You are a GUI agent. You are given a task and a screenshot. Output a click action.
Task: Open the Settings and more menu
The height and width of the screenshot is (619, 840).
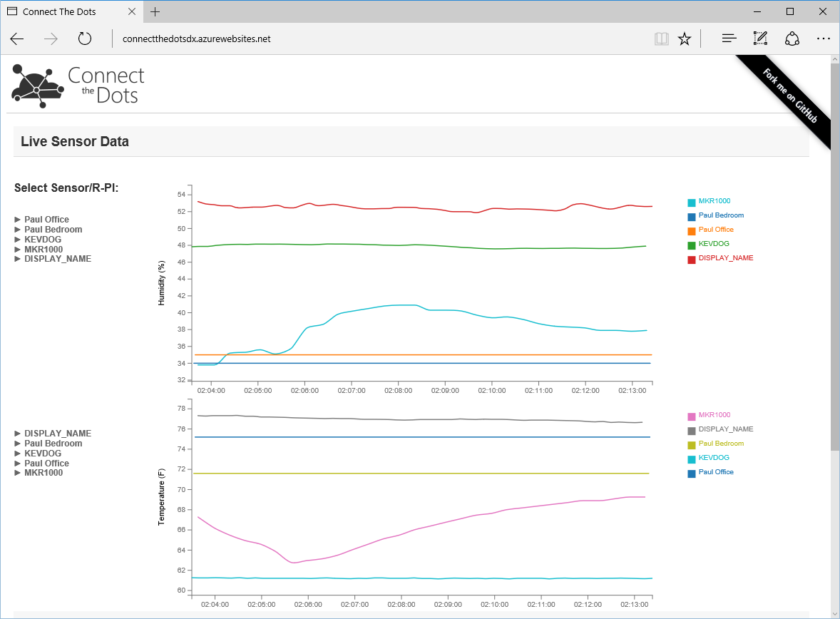[824, 39]
